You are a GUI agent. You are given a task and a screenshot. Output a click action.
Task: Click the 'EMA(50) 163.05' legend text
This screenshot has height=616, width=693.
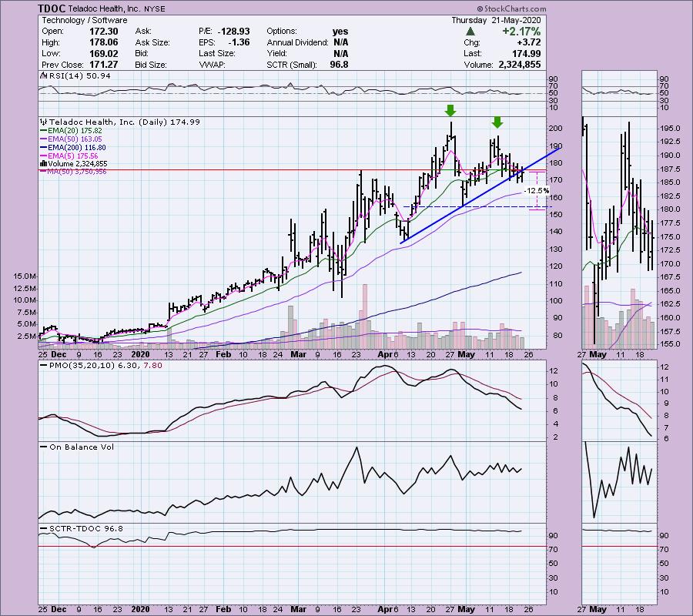click(75, 139)
